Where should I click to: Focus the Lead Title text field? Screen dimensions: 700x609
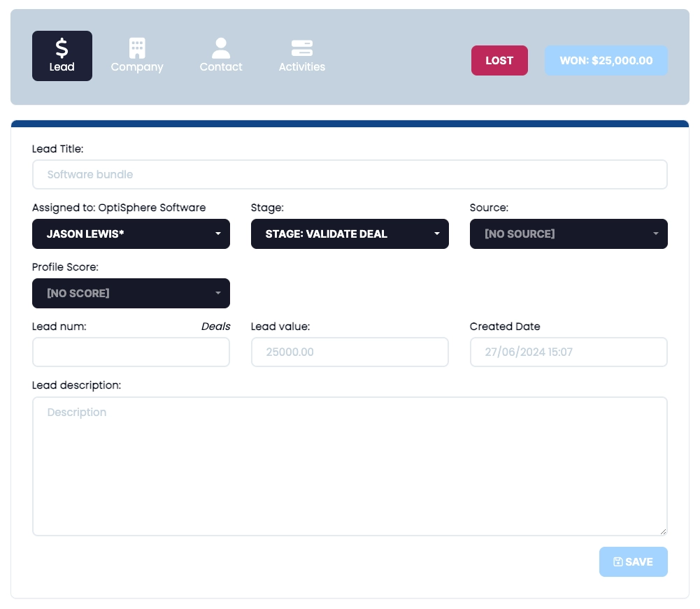(350, 175)
